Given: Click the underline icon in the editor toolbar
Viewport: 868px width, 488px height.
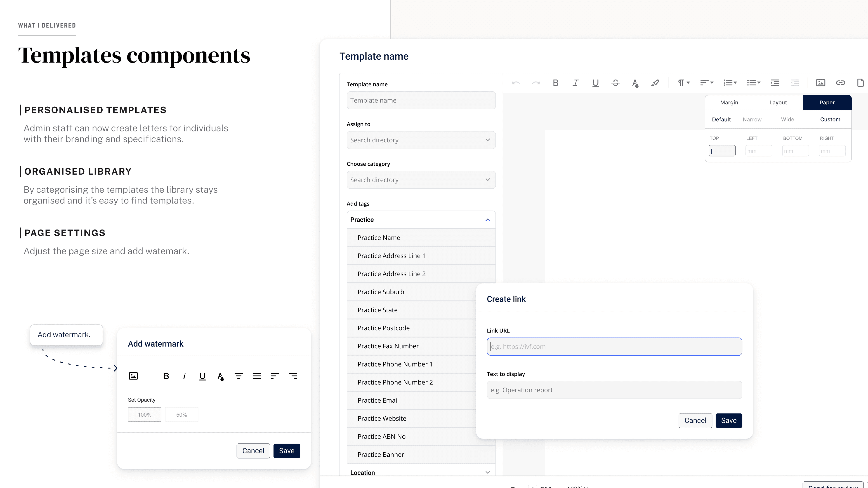Looking at the screenshot, I should (595, 82).
